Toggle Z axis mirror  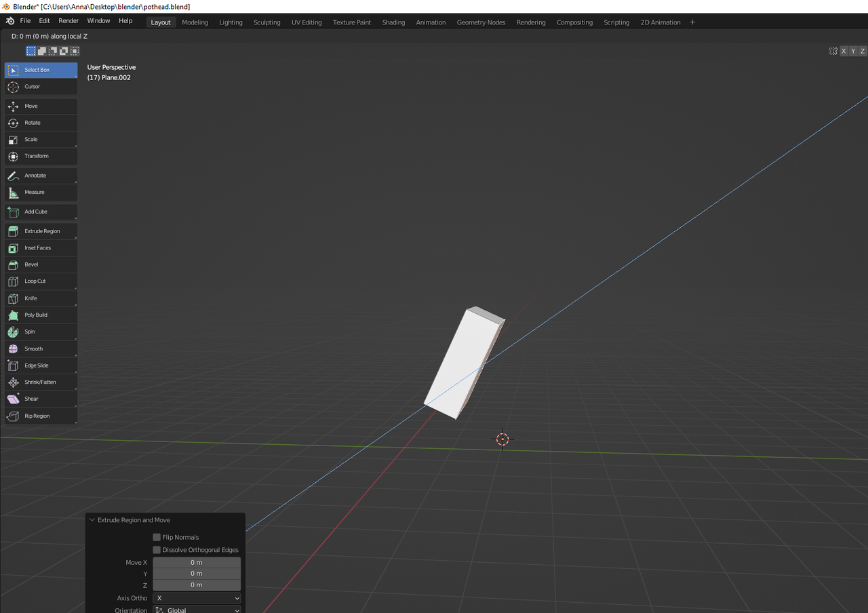point(863,51)
